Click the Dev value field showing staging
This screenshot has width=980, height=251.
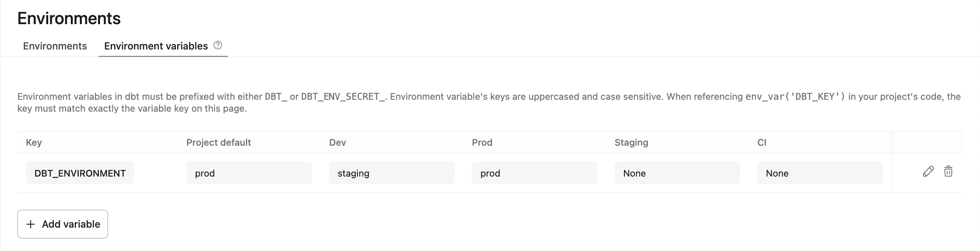point(392,173)
